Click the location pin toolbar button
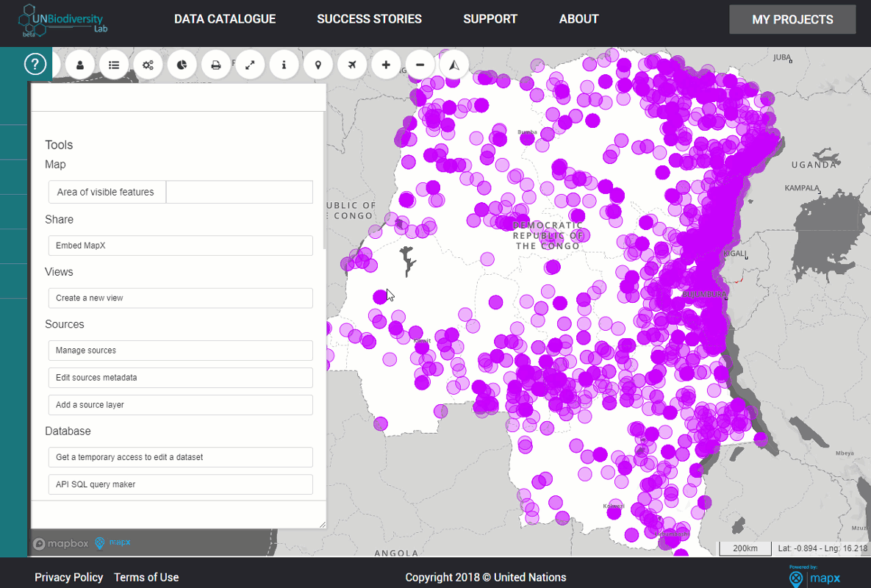 pyautogui.click(x=318, y=65)
